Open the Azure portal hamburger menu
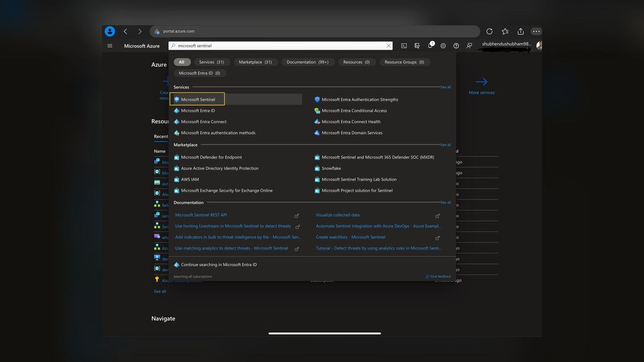 [110, 46]
